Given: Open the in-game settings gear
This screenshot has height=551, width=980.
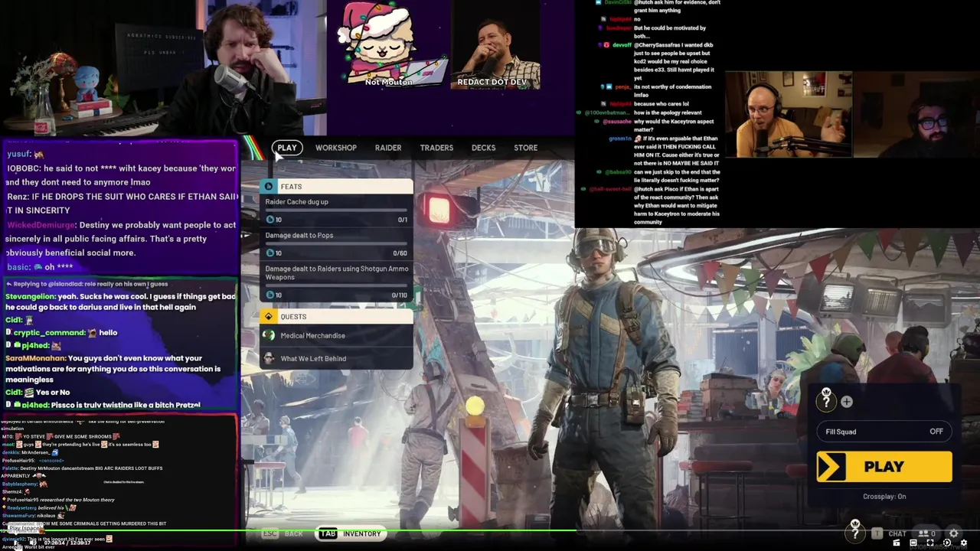Looking at the screenshot, I should (954, 533).
